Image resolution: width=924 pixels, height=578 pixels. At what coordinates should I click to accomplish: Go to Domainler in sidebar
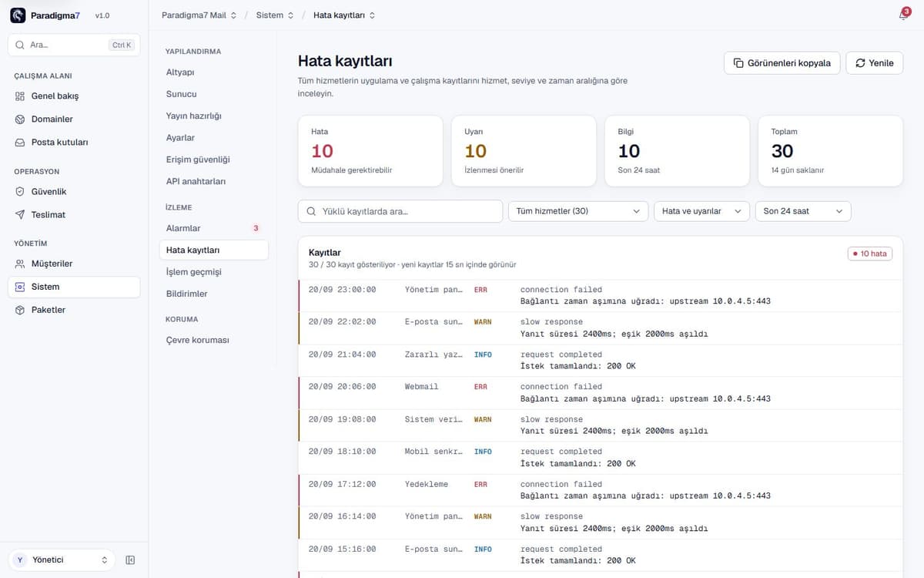pyautogui.click(x=74, y=119)
